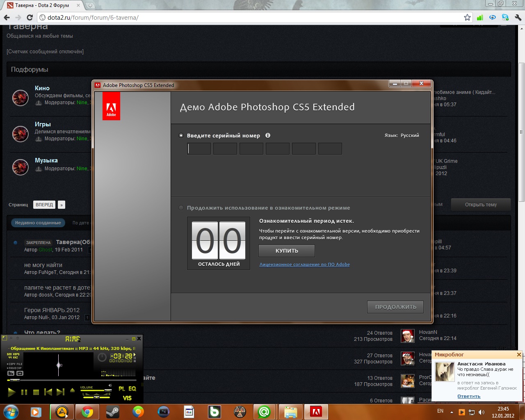Open the tray volume speaker icon
This screenshot has height=420, width=525.
point(482,412)
